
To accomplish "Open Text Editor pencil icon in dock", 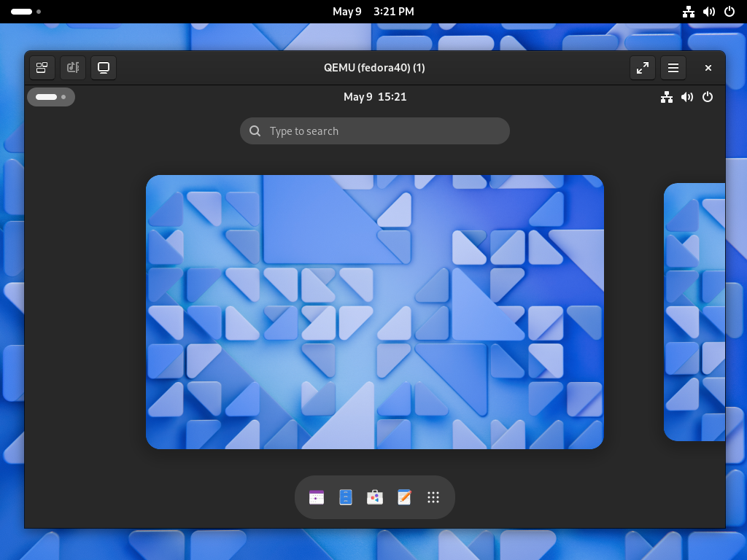I will 404,497.
